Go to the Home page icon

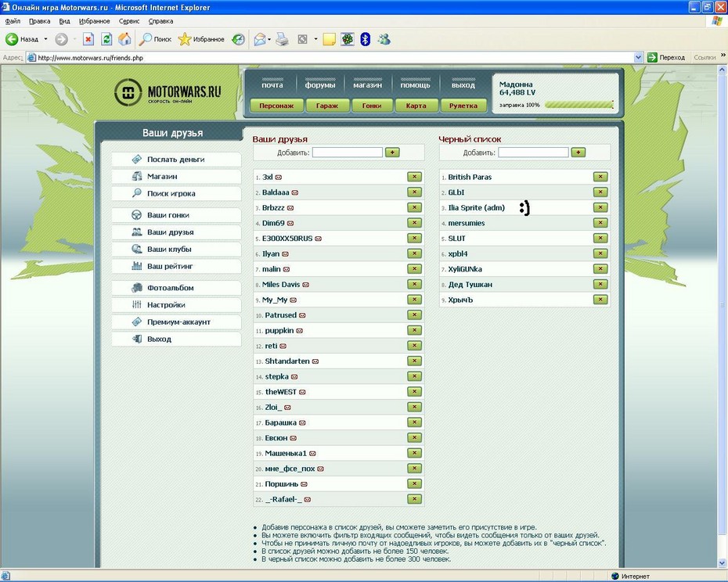124,39
